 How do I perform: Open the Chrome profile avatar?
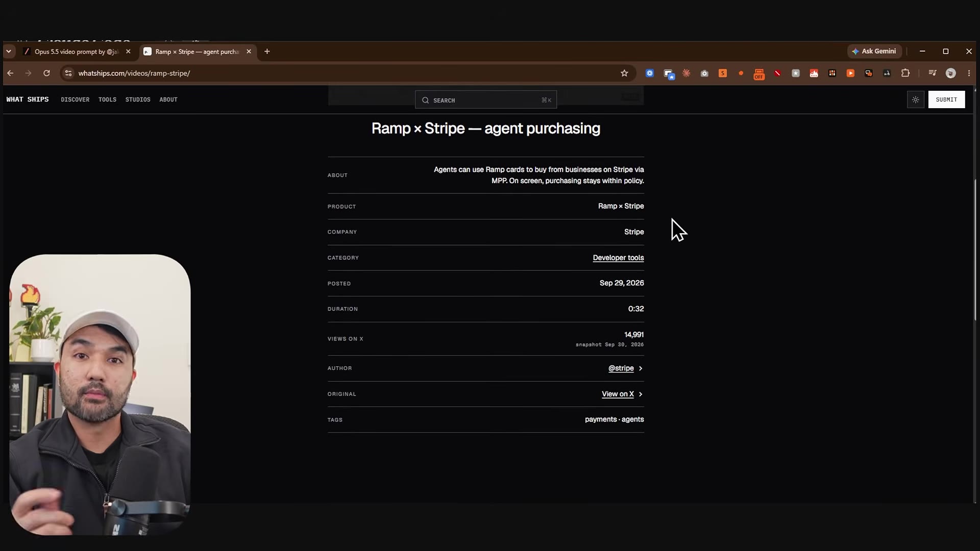click(950, 73)
